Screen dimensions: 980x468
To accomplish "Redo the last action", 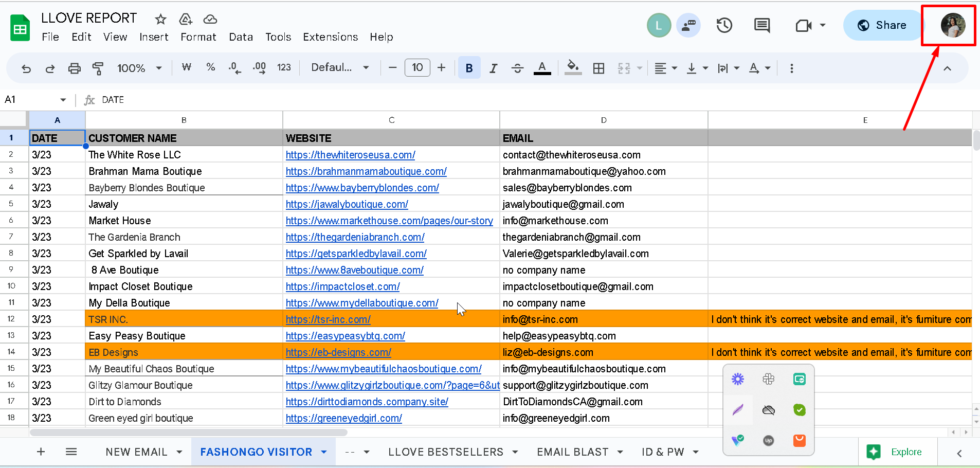I will pos(50,68).
